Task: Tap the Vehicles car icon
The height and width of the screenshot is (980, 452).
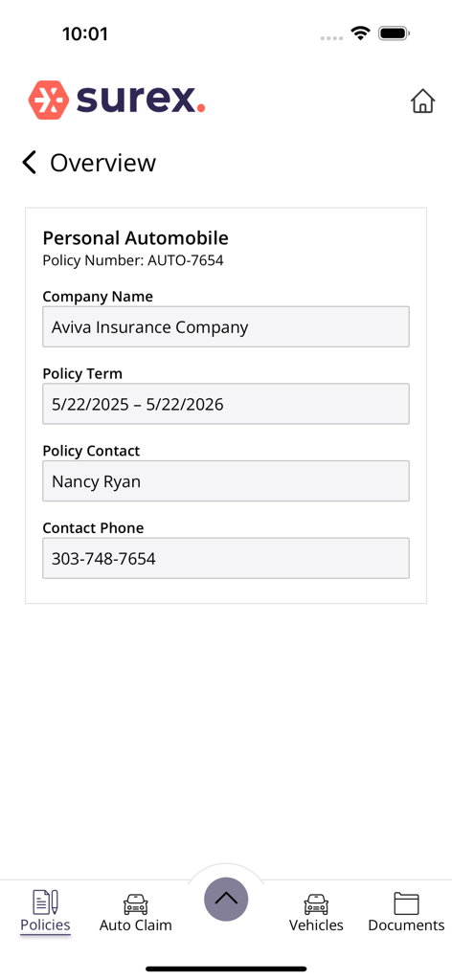Action: [316, 903]
